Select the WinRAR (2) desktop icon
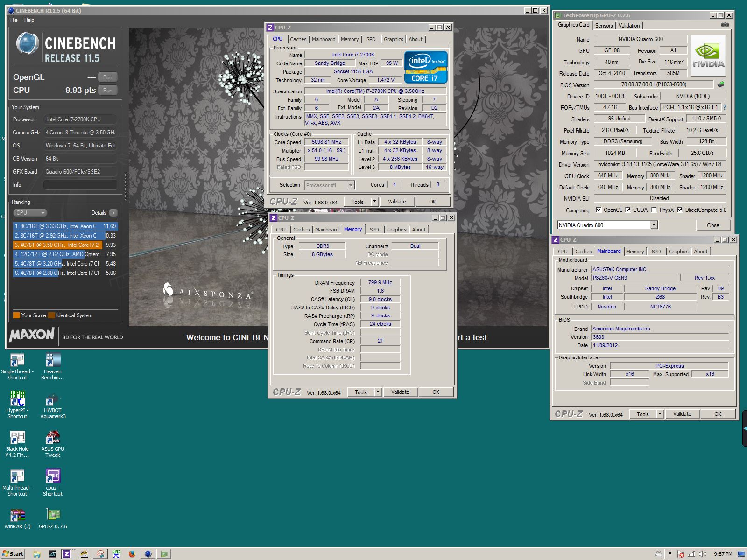The image size is (747, 560). pyautogui.click(x=17, y=518)
